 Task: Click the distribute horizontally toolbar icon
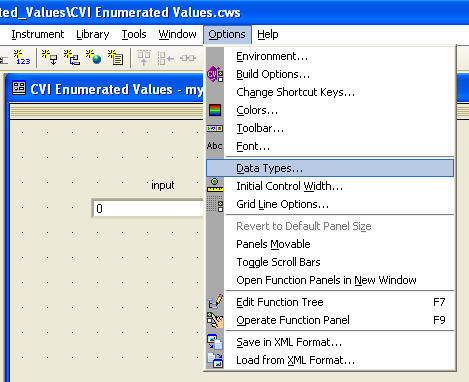coord(188,58)
